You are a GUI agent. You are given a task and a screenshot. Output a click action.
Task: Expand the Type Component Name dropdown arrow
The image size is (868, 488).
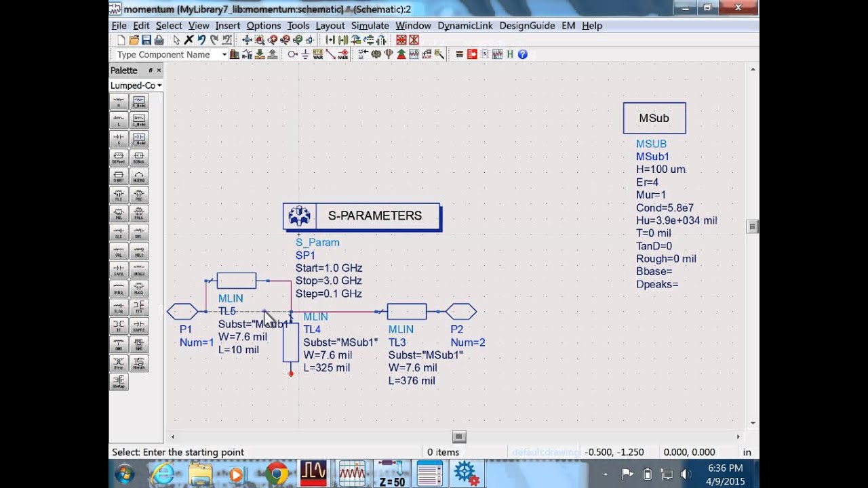pyautogui.click(x=224, y=54)
